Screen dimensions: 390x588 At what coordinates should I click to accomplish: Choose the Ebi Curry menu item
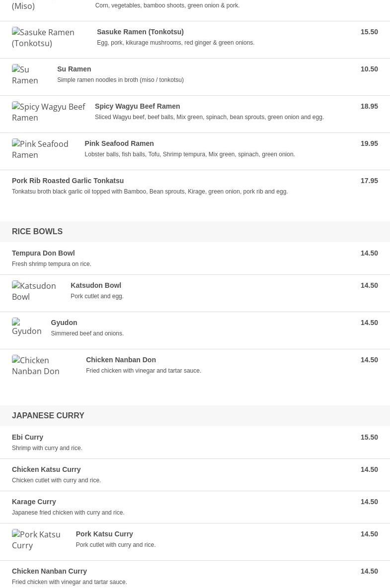[x=27, y=437]
